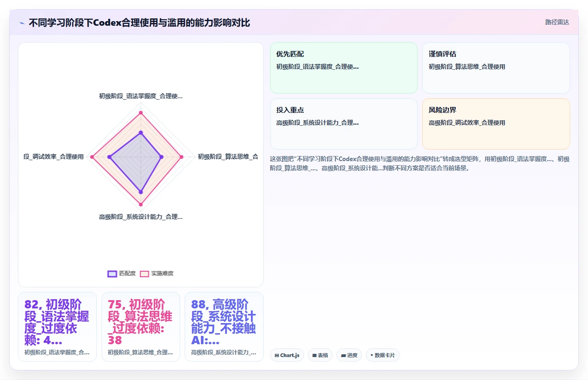The height and width of the screenshot is (380, 588).
Task: Click the right radar axis label 初级阶段_算法思维
Action: click(x=228, y=156)
